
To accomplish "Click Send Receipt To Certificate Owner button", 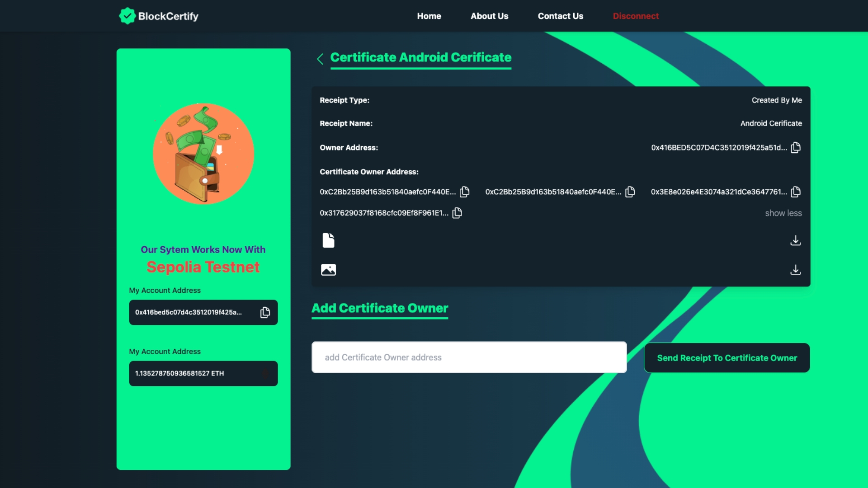I will [726, 358].
